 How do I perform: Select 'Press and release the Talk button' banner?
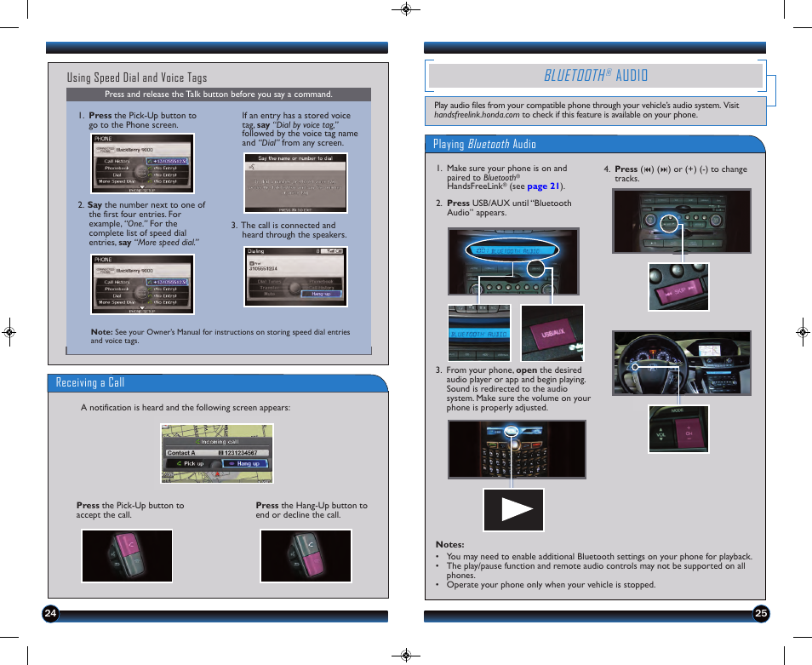point(219,95)
